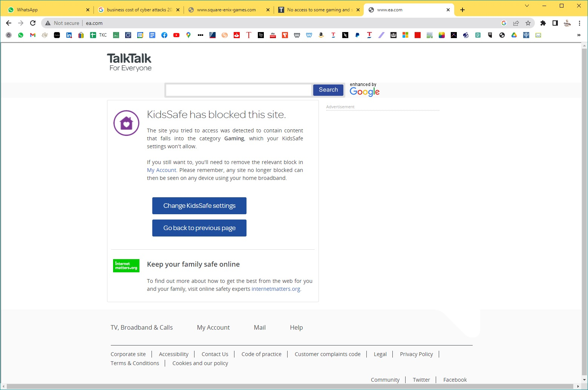Screen dimensions: 588x390
Task: Open the Chrome profile avatar icon
Action: [567, 23]
